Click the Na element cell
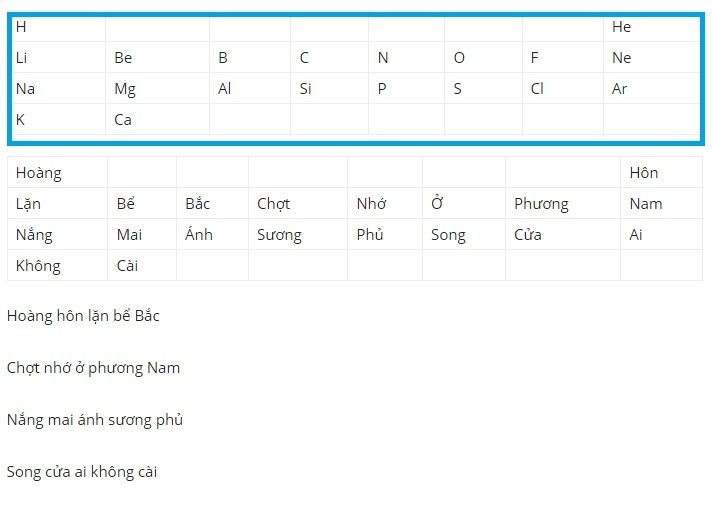This screenshot has width=712, height=505. coord(58,89)
